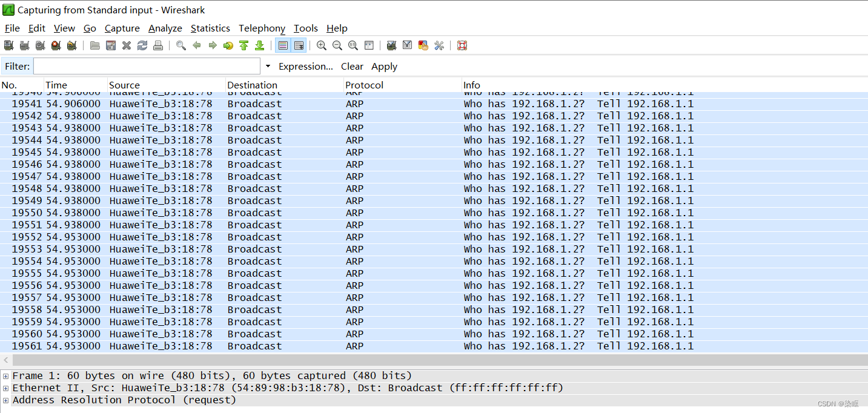Open the Edit menu
The image size is (868, 413).
[37, 28]
